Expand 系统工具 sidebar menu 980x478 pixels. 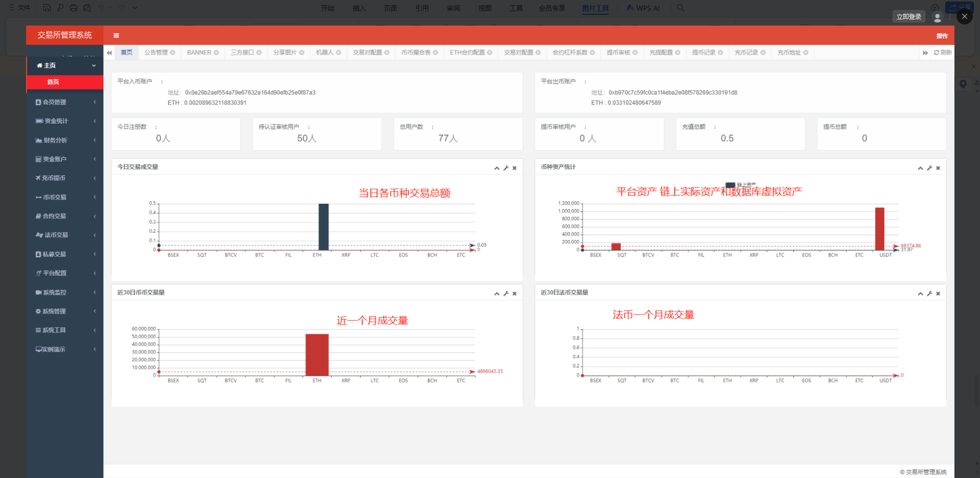65,330
